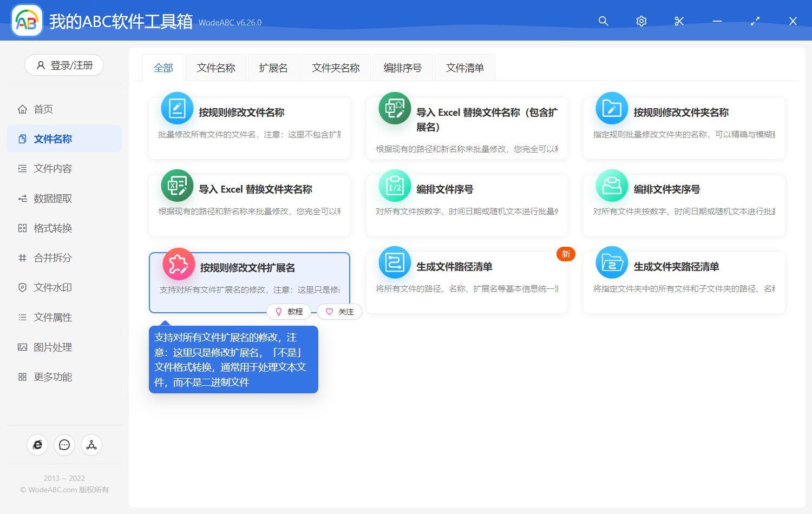
Task: Click the 编排文件夹序号 icon
Action: tap(611, 185)
